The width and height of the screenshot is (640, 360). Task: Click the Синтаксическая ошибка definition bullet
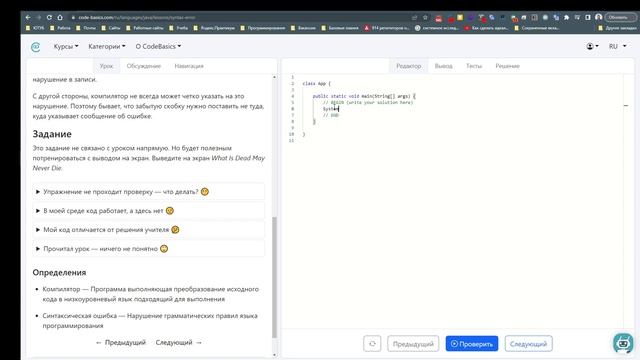[150, 321]
